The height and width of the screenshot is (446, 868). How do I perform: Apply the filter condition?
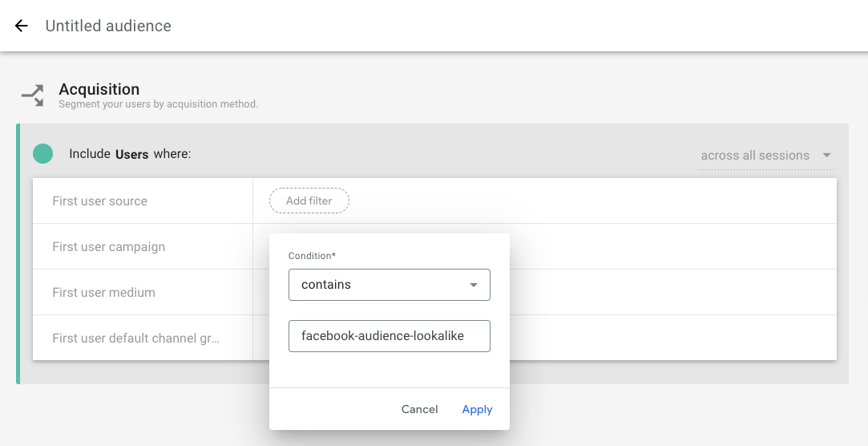point(477,409)
